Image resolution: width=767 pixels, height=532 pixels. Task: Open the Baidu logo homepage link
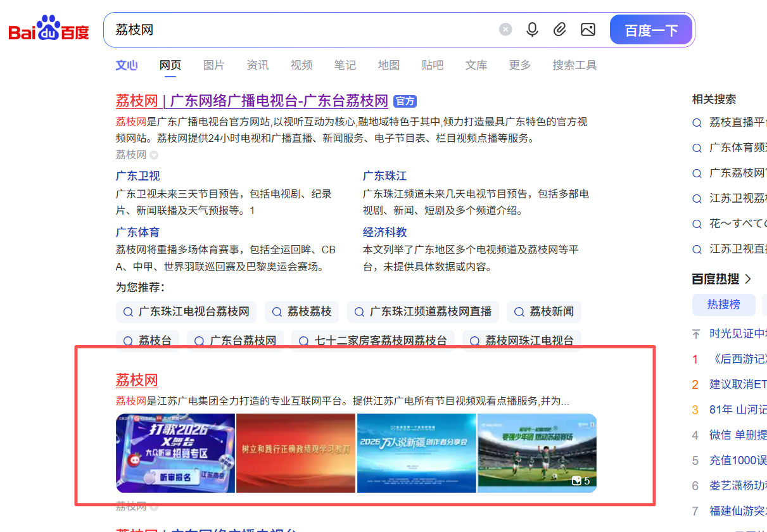(x=49, y=29)
